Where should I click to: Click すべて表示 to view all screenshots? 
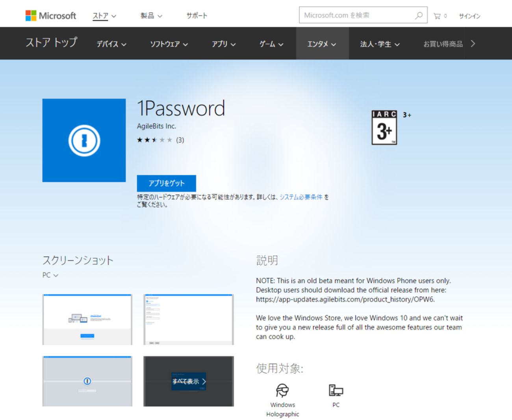click(x=189, y=381)
